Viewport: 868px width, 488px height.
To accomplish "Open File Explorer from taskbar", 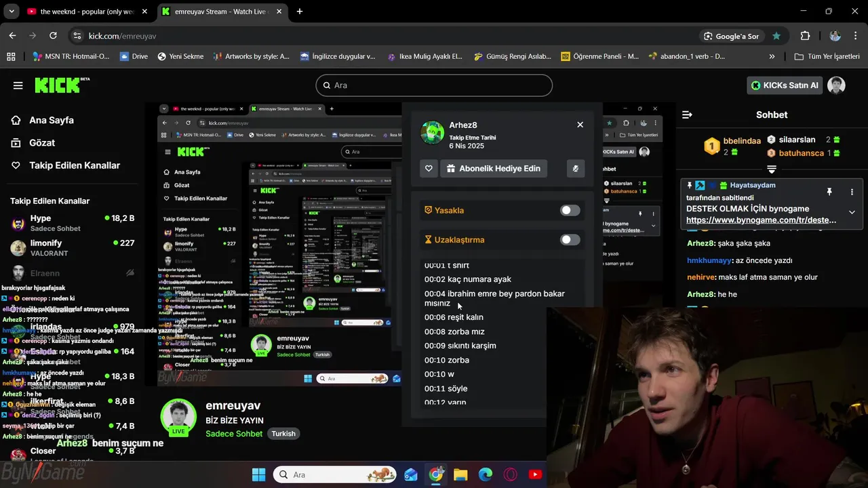I will (460, 474).
